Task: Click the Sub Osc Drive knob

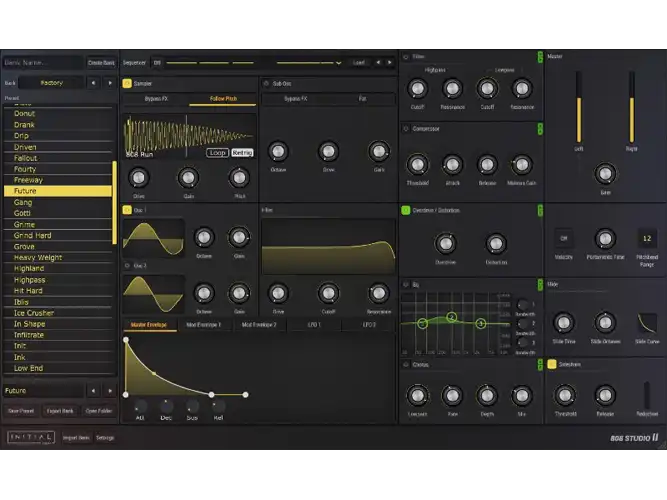Action: pyautogui.click(x=328, y=151)
